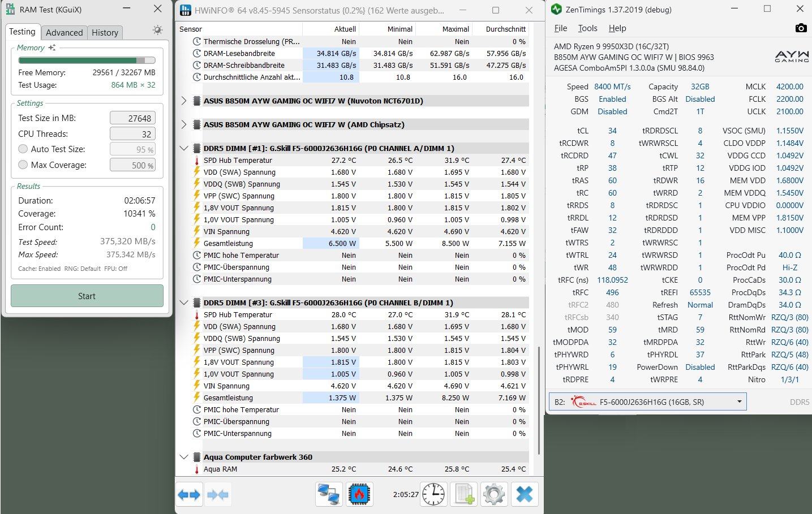Click the Minimal column header in HWiNFO
Screen dimensions: 812x514
388,29
